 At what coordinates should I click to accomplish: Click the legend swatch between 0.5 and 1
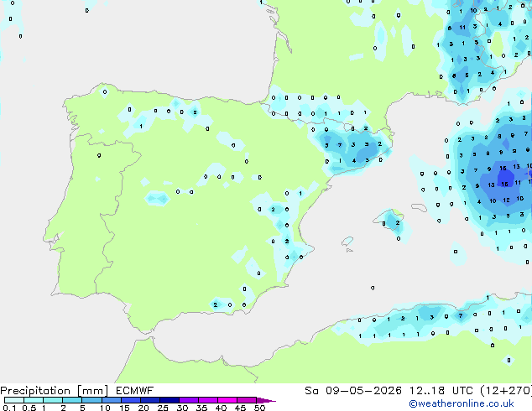[x=34, y=400]
